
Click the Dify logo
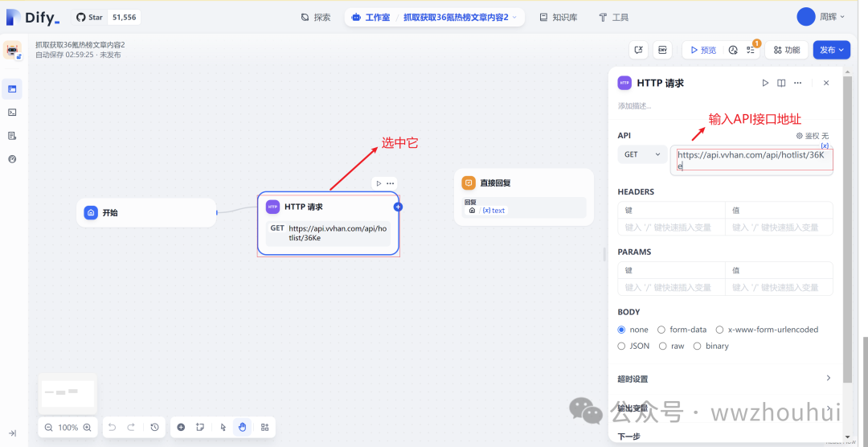point(33,17)
